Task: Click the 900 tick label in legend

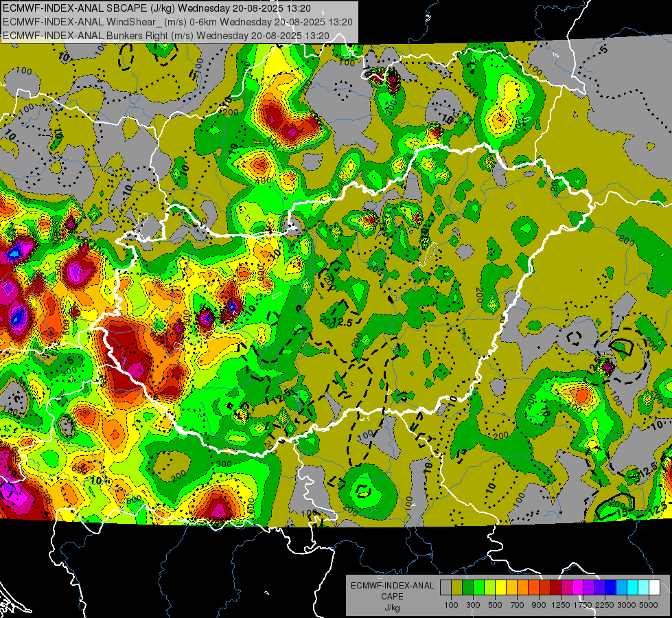Action: (x=539, y=605)
